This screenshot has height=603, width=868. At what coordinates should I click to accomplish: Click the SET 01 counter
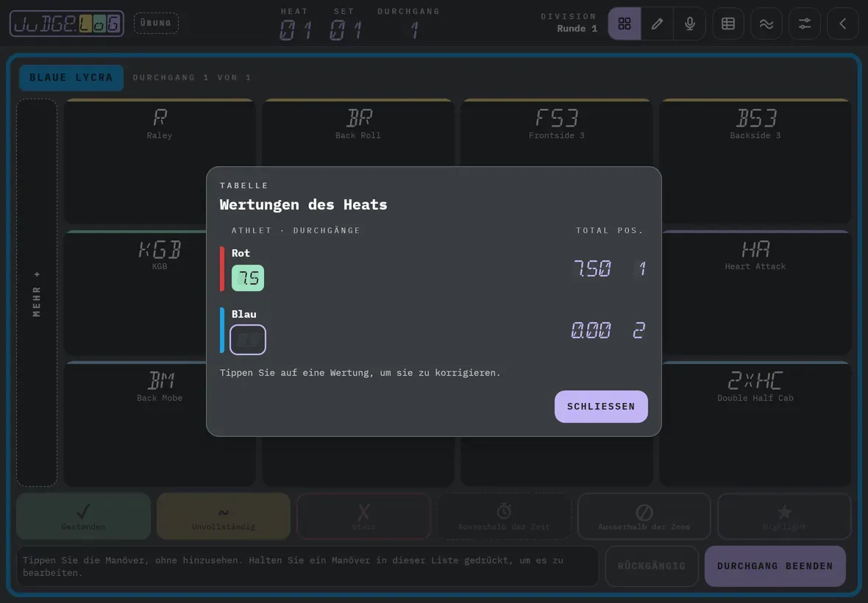(344, 24)
